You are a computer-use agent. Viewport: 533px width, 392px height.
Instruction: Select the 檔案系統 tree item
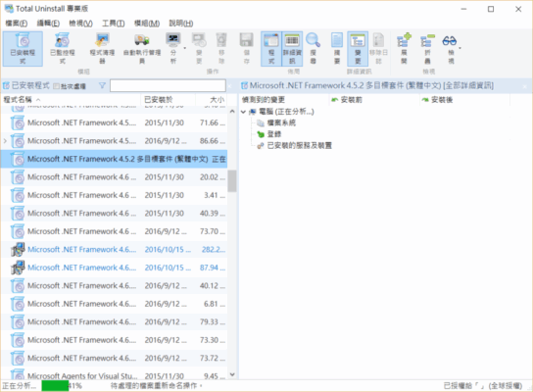click(x=281, y=122)
